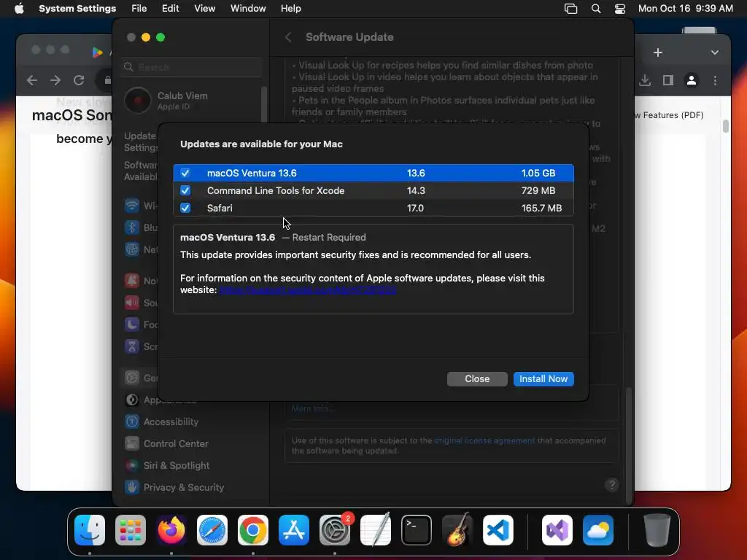Open Spotlight search in menu bar

pyautogui.click(x=596, y=9)
